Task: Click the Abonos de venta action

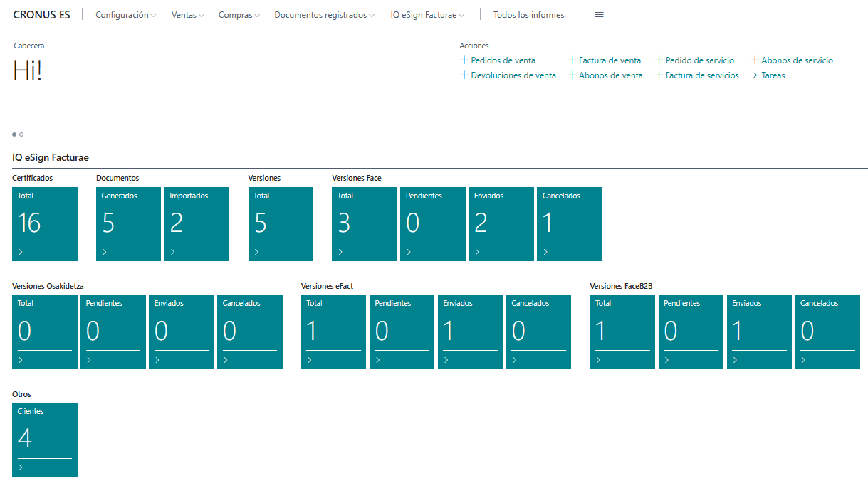Action: pyautogui.click(x=610, y=75)
